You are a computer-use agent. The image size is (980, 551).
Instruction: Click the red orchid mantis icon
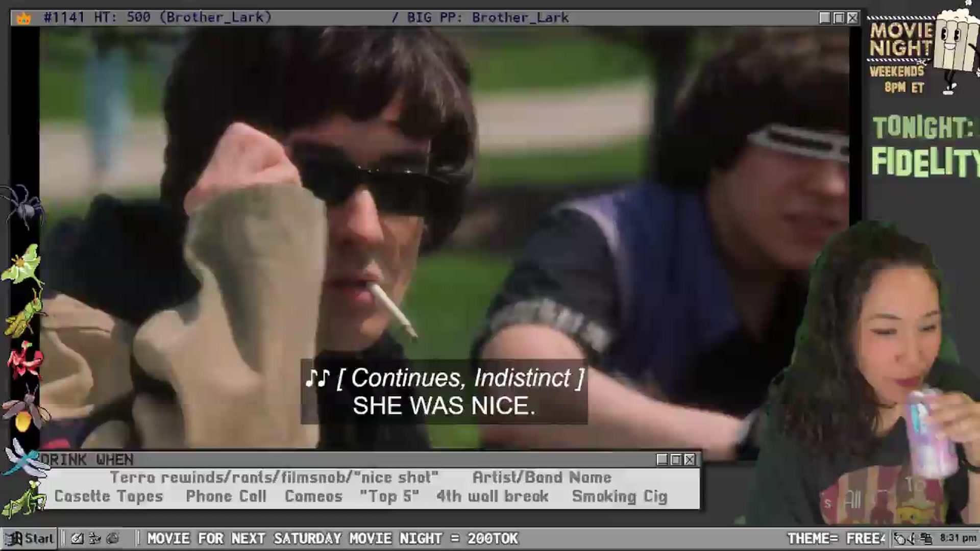(x=24, y=359)
